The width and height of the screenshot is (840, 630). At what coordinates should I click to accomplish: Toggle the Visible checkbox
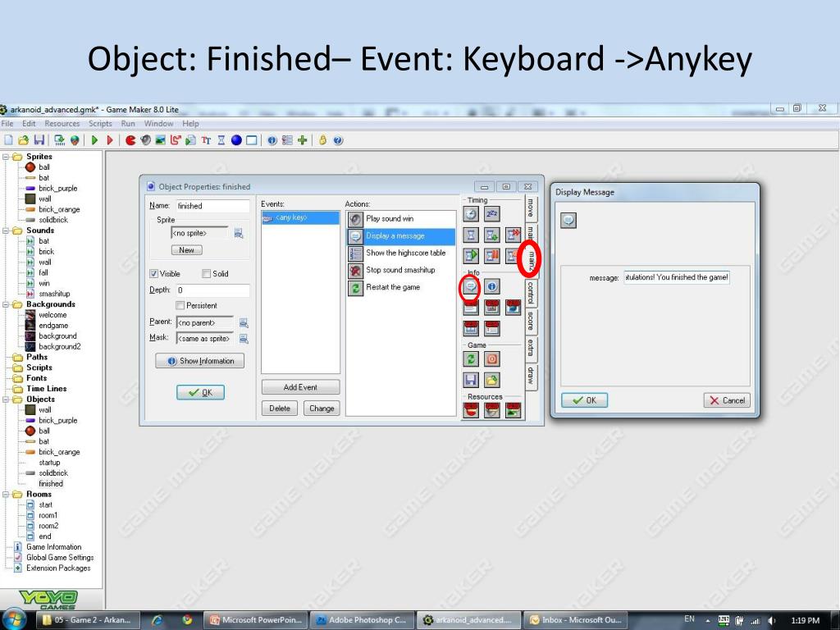pos(153,274)
